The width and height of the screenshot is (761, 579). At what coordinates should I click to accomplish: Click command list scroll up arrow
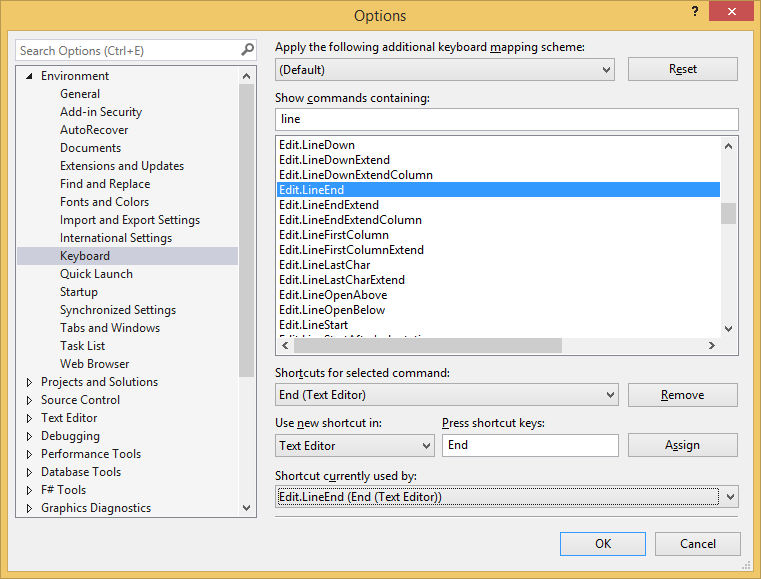tap(728, 146)
